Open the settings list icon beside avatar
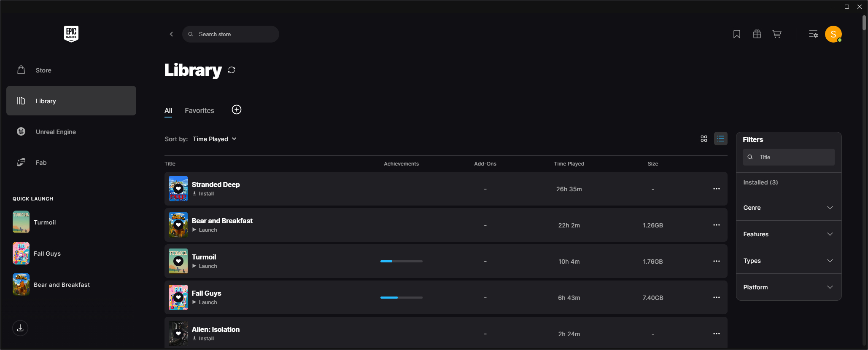The width and height of the screenshot is (868, 350). [x=813, y=34]
